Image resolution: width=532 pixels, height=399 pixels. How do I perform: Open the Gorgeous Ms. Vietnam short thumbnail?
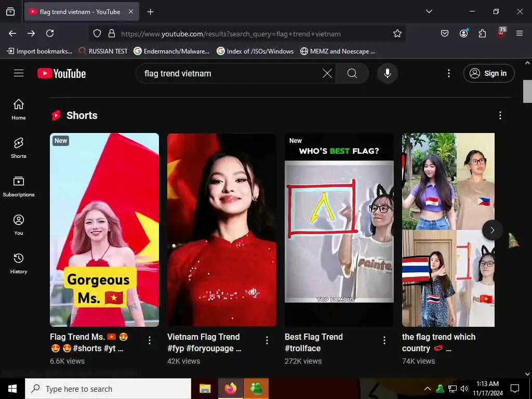(104, 230)
